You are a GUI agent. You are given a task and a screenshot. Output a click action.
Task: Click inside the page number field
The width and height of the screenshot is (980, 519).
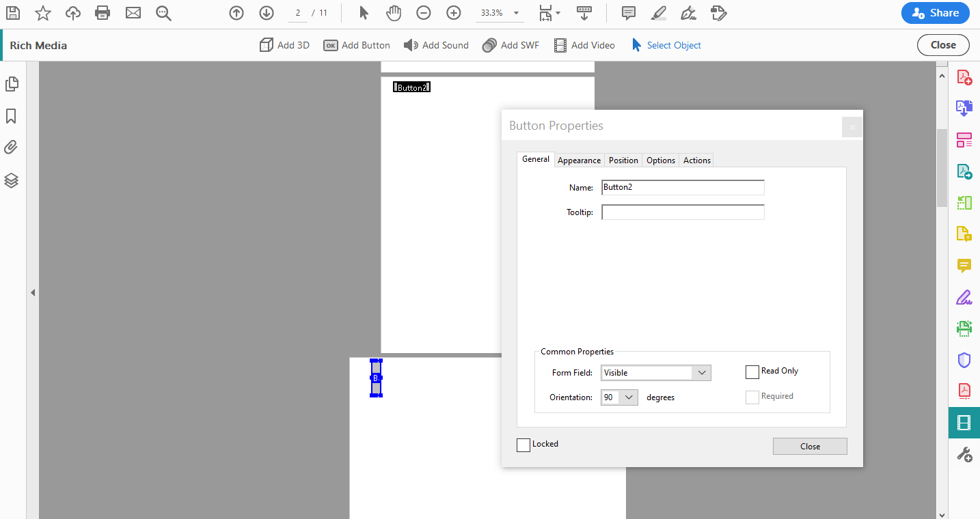(x=297, y=12)
